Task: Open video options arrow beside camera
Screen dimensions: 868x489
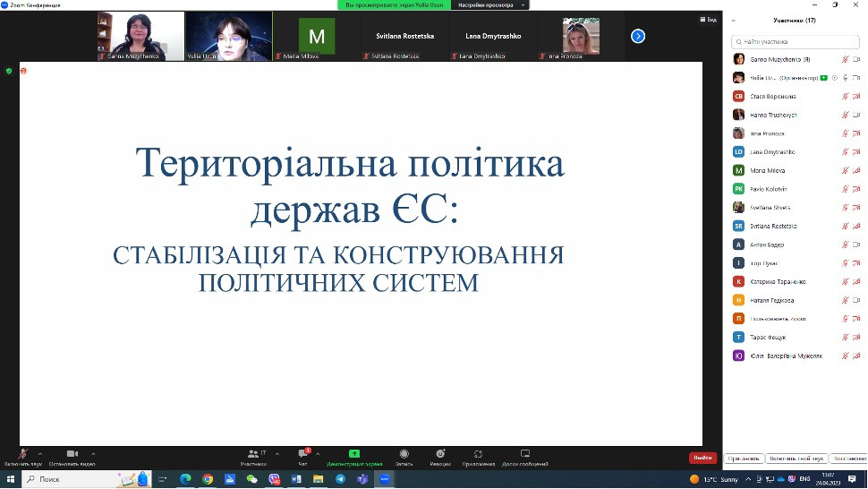Action: [x=94, y=453]
